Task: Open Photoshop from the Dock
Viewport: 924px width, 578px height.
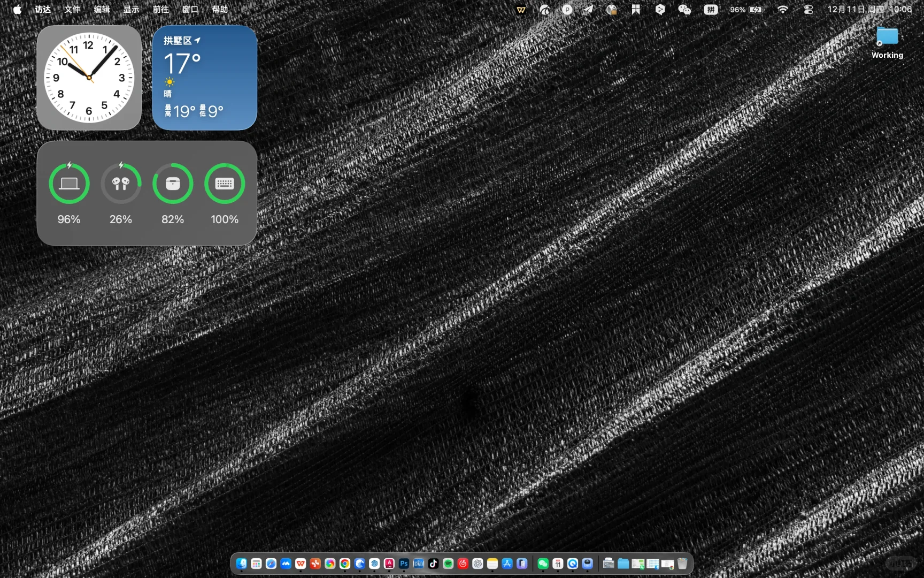Action: click(404, 564)
